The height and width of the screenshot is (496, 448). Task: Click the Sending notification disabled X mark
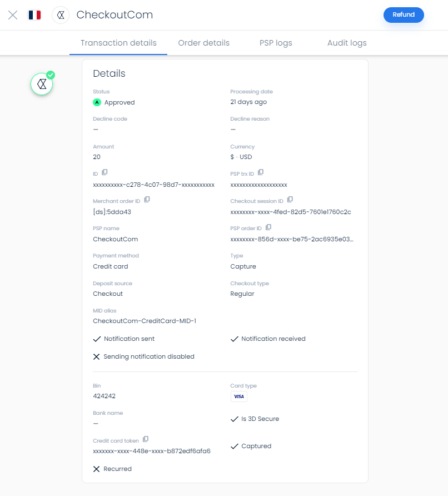click(96, 357)
